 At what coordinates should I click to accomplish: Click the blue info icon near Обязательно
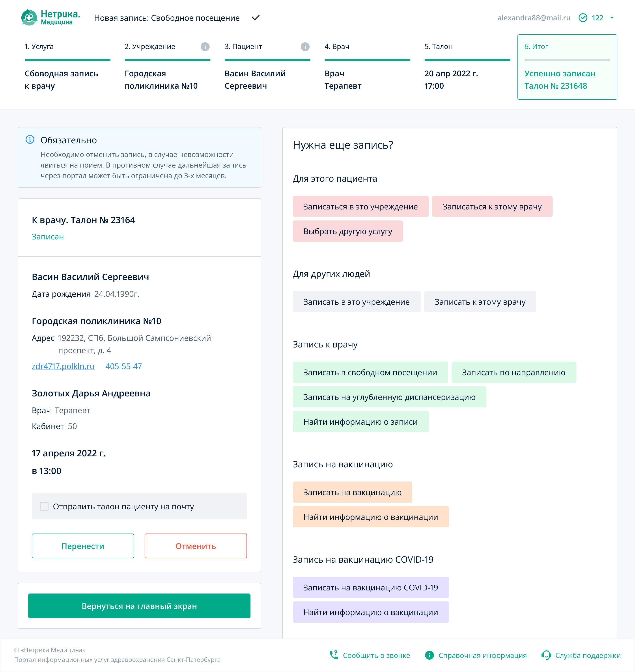(30, 140)
